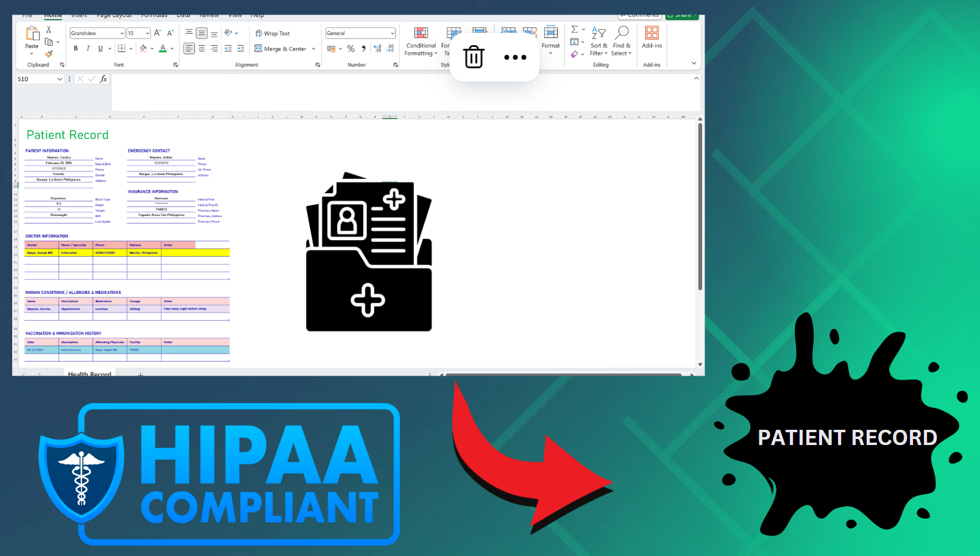The width and height of the screenshot is (980, 556).
Task: Toggle Italic formatting
Action: (x=88, y=48)
